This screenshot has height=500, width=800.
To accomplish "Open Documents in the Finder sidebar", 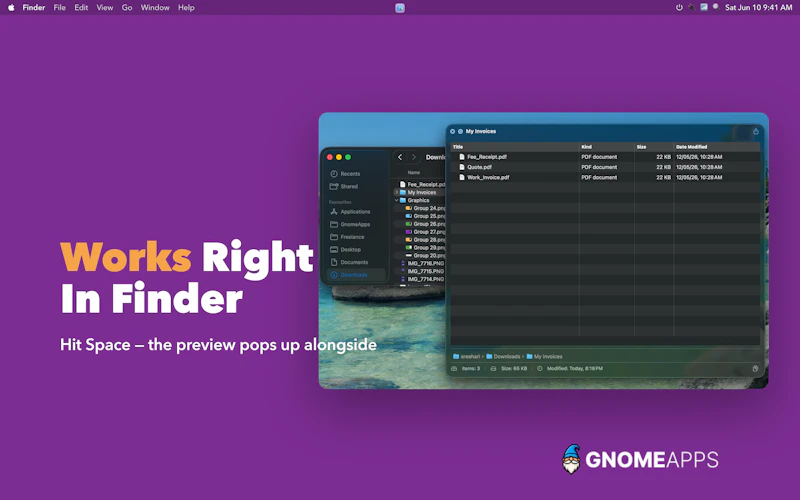I will coord(349,262).
